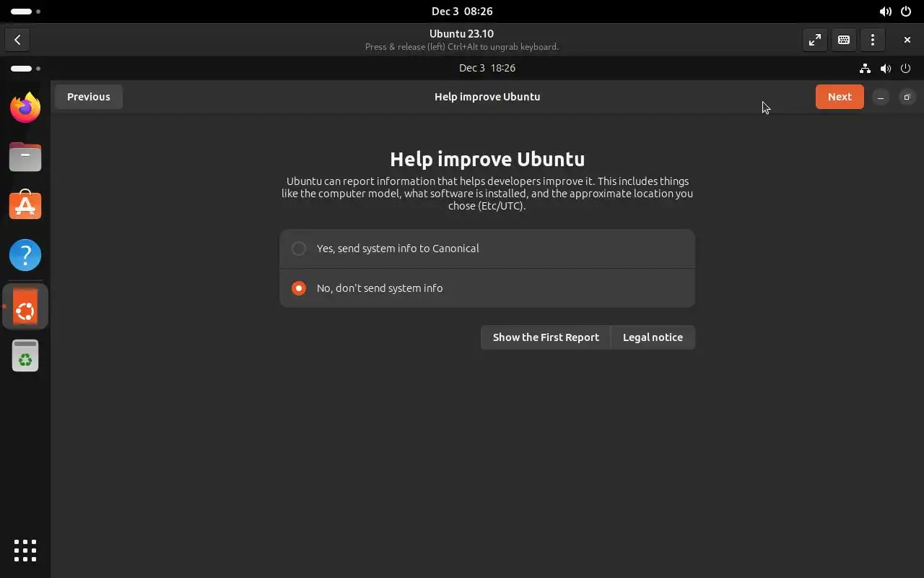This screenshot has height=578, width=924.
Task: Restore the Help improve Ubuntu window
Action: pyautogui.click(x=907, y=97)
